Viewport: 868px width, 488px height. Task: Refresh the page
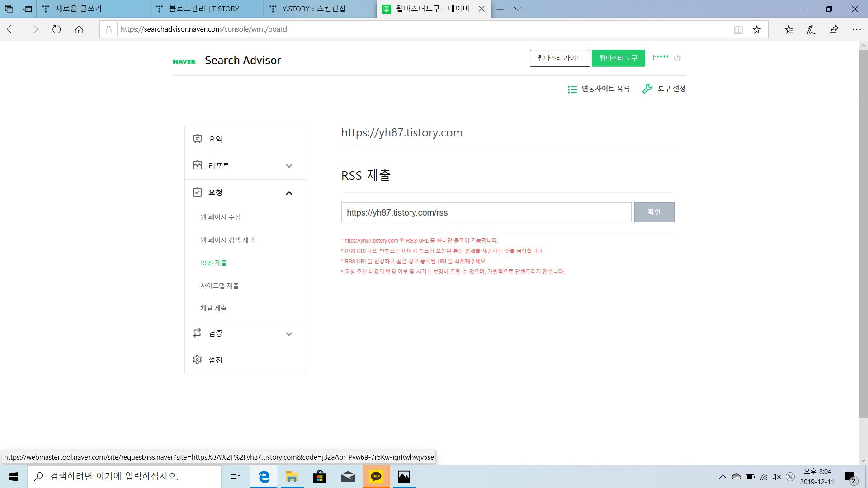click(x=57, y=29)
